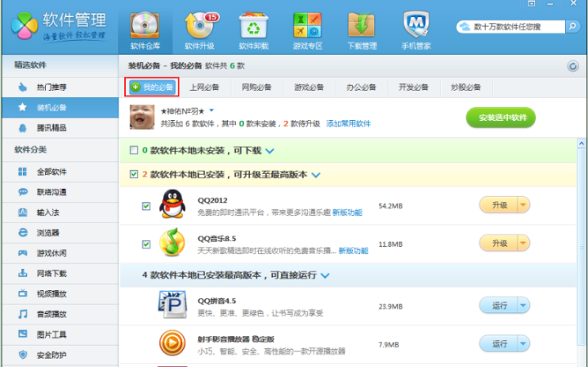This screenshot has width=588, height=367.
Task: Collapse the 未安装，可下载 section chevron
Action: click(x=269, y=151)
